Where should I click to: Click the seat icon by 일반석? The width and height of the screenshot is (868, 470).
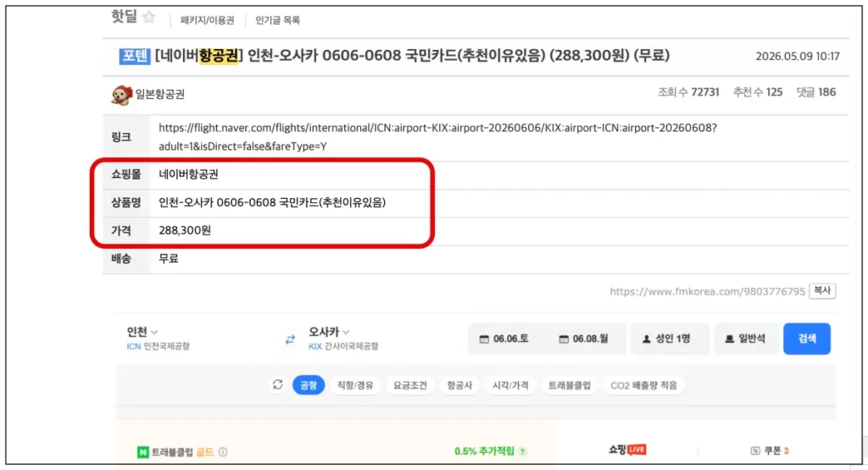[x=730, y=339]
